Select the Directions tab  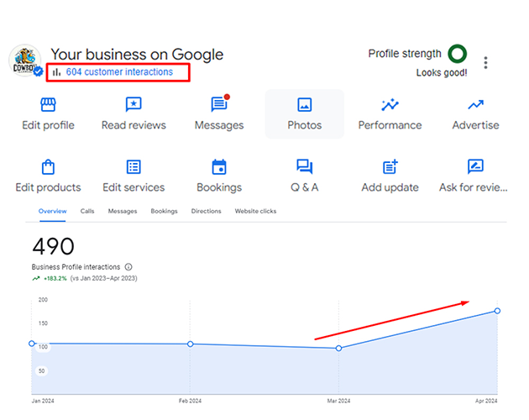click(x=206, y=212)
